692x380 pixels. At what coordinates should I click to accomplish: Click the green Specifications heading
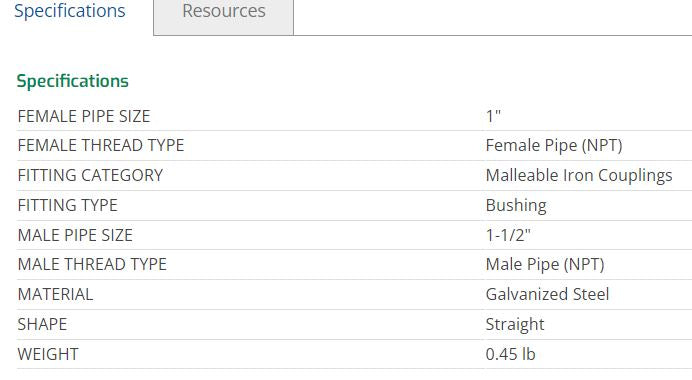(72, 81)
